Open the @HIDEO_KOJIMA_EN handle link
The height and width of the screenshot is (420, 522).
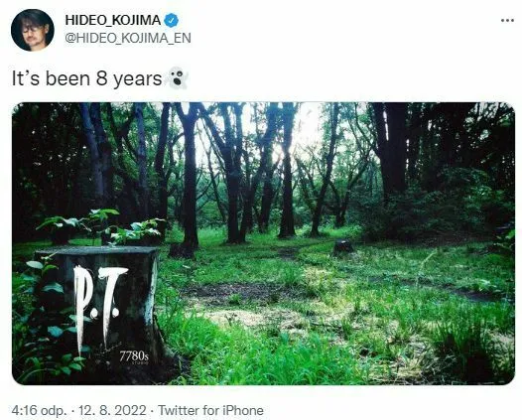(x=128, y=38)
